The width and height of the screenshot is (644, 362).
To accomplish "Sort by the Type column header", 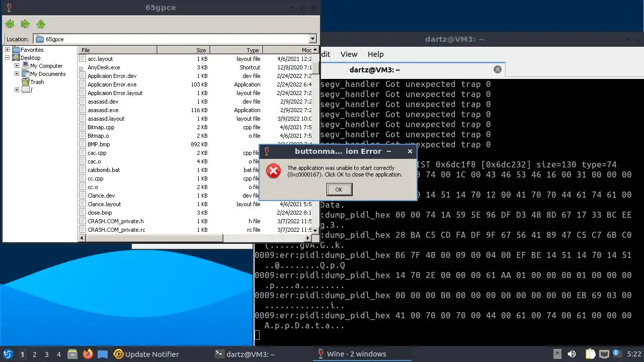I will tap(236, 50).
